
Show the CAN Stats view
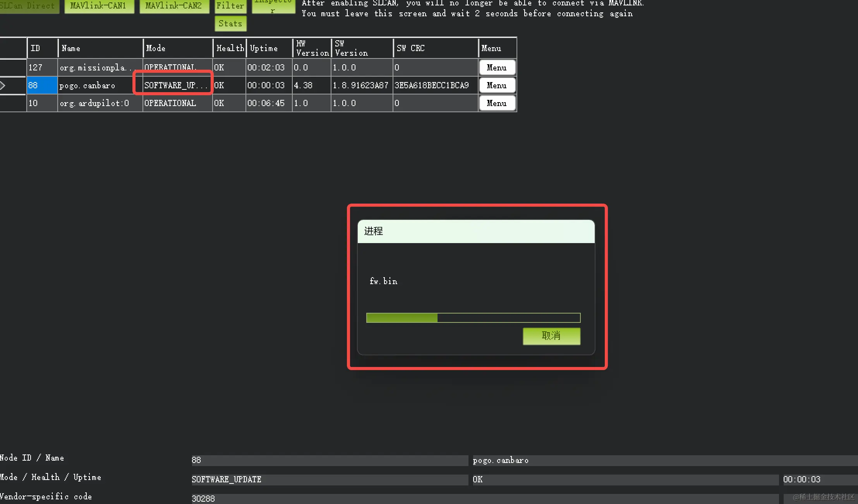pos(230,23)
